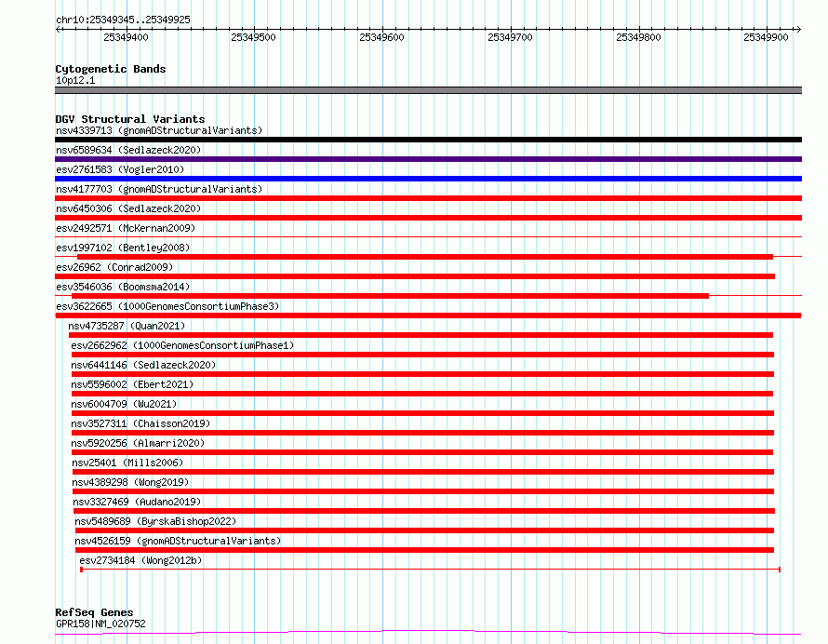
Task: Select the 10p12.1 band label
Action: (75, 80)
